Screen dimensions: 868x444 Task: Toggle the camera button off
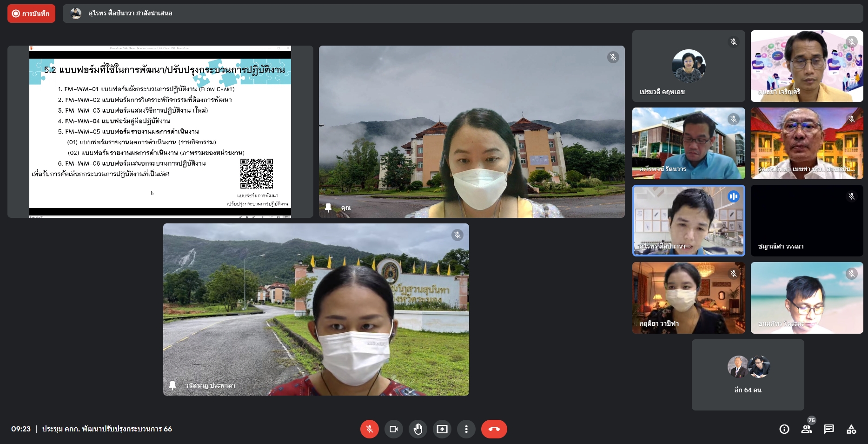[x=393, y=429]
